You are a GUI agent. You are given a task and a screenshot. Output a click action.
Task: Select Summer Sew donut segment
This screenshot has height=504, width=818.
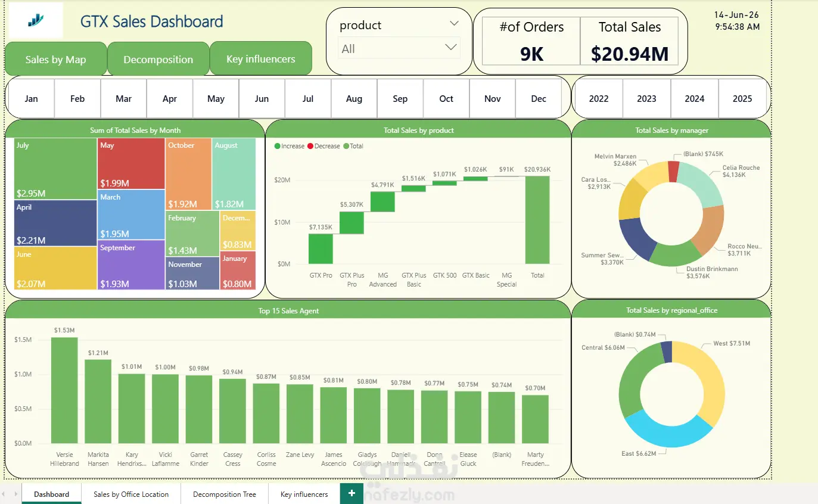coord(636,238)
